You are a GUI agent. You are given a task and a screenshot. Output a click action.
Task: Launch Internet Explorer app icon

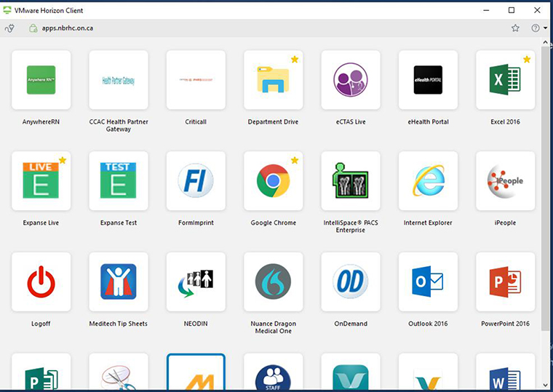428,181
